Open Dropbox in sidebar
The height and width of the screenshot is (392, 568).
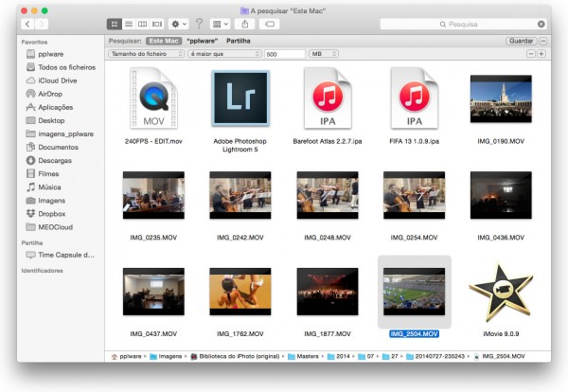pyautogui.click(x=45, y=214)
